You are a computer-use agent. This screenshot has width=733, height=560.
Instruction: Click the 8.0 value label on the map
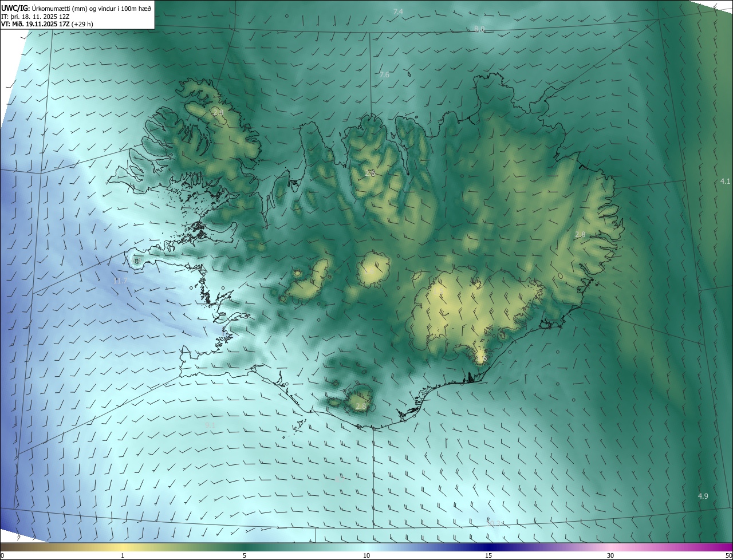click(479, 29)
